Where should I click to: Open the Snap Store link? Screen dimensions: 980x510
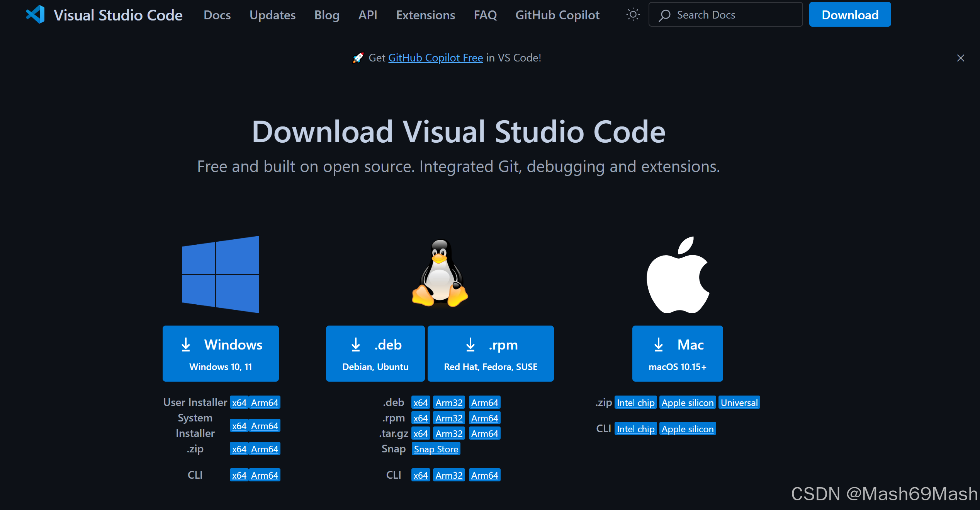tap(436, 449)
